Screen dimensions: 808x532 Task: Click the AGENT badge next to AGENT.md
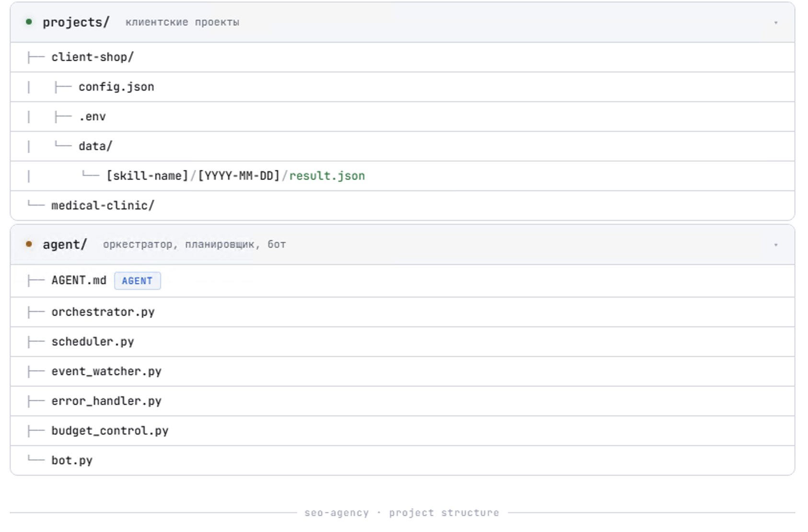click(137, 281)
